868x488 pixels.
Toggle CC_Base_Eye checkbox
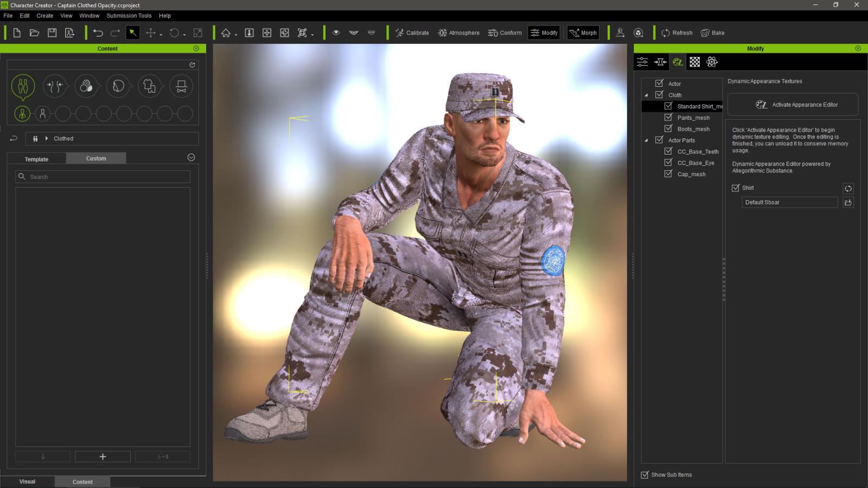668,162
